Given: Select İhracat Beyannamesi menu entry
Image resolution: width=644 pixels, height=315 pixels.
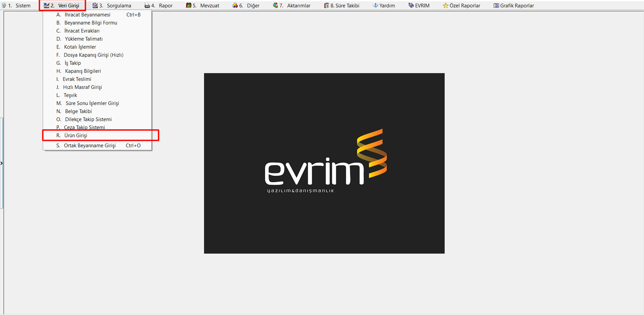Looking at the screenshot, I should (x=97, y=15).
